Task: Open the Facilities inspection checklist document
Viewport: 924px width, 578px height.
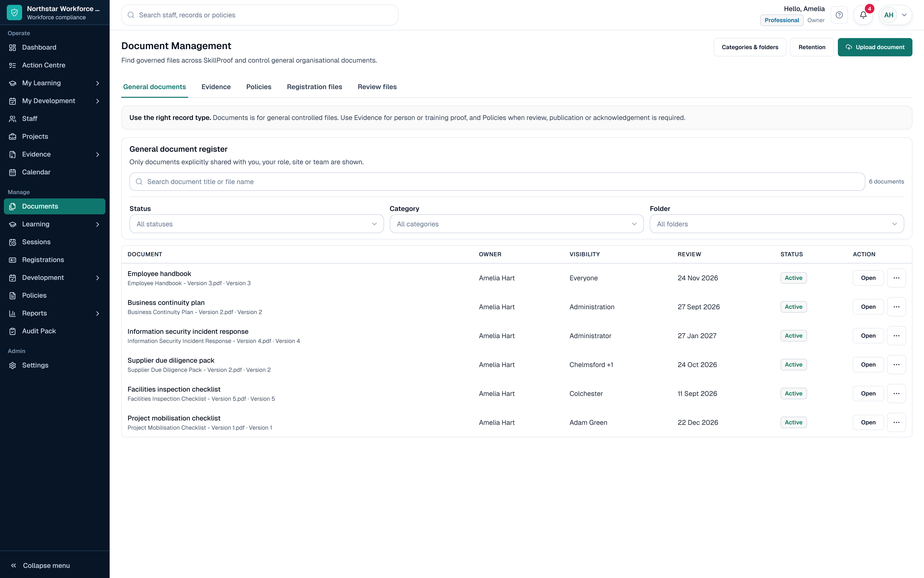Action: point(868,393)
